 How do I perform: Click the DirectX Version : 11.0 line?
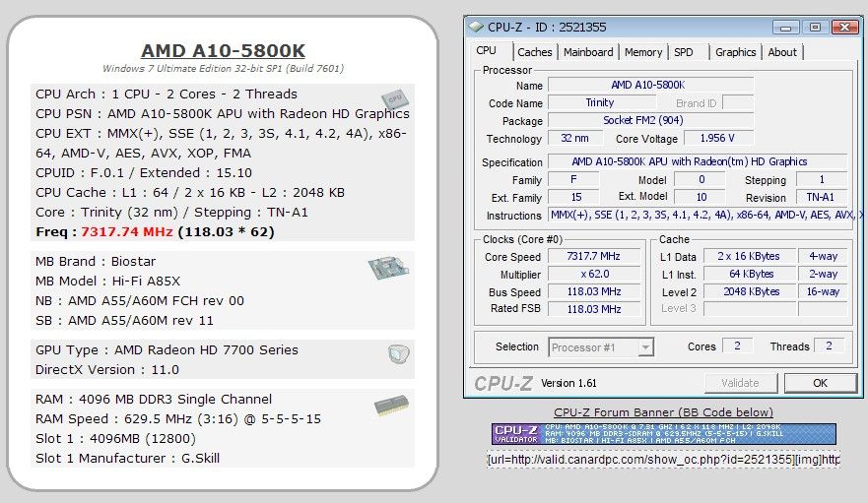[x=107, y=370]
